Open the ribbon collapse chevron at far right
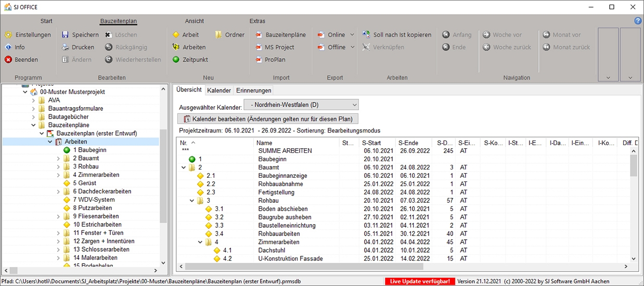This screenshot has width=644, height=286. (630, 78)
